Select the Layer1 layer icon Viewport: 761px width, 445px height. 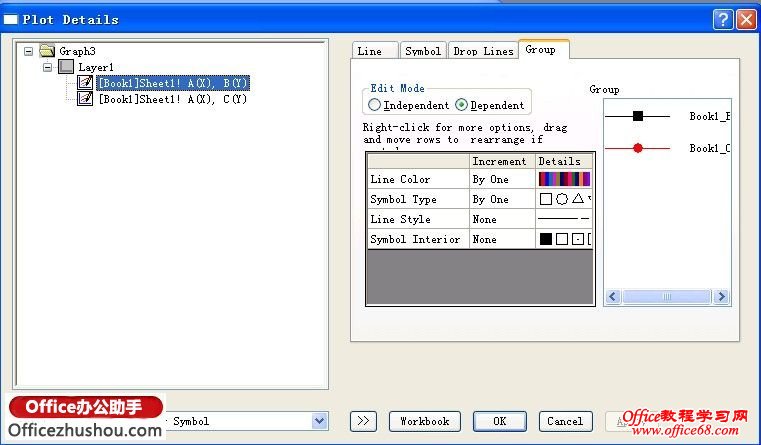point(66,66)
